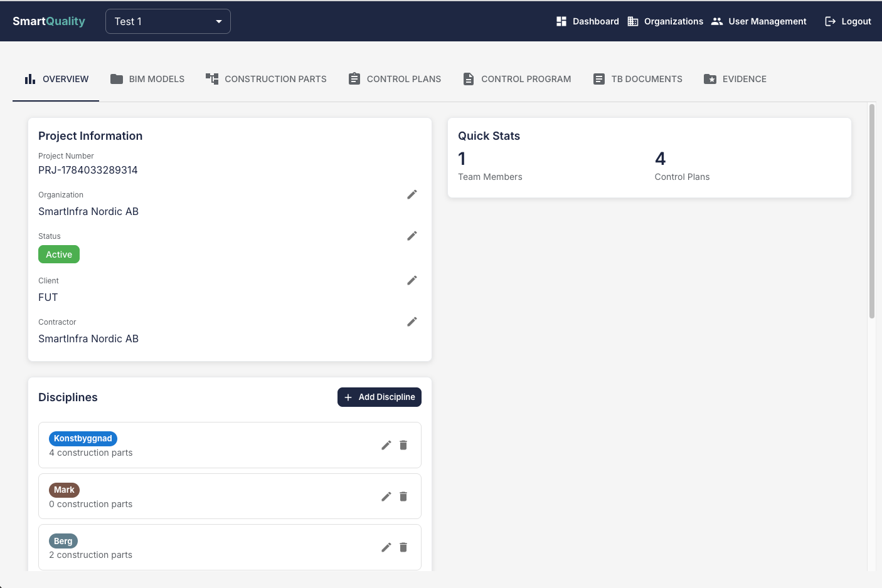
Task: Open the Test 1 project dropdown
Action: tap(168, 21)
